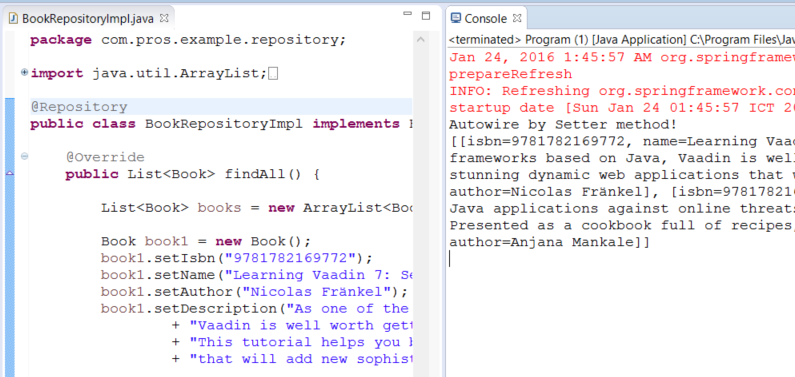
Task: Click the Java file icon on editor tab
Action: [13, 19]
